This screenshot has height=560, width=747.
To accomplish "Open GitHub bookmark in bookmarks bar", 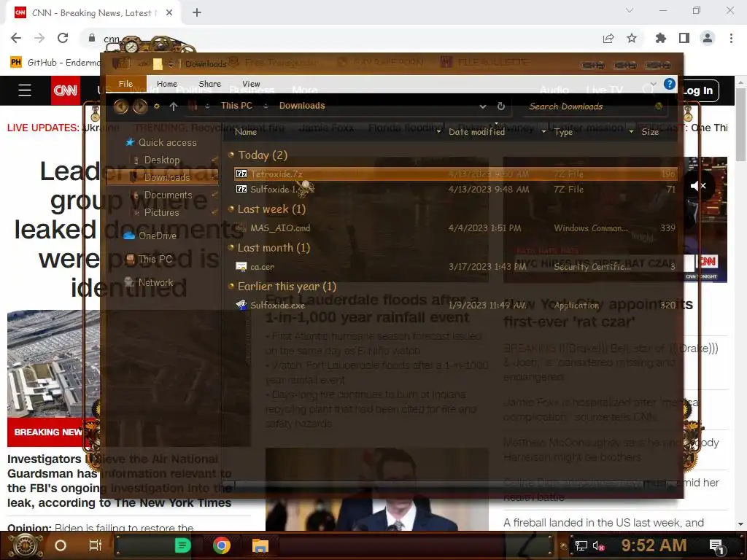I will 55,63.
